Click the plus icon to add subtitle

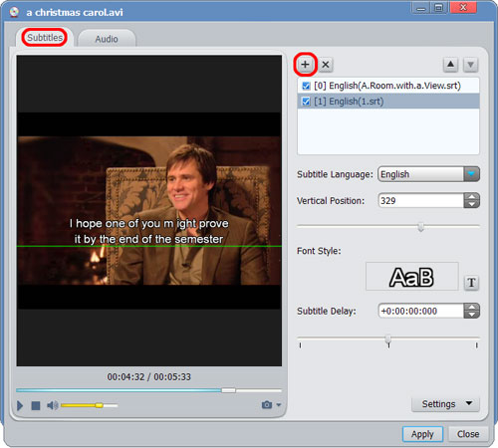click(x=305, y=65)
